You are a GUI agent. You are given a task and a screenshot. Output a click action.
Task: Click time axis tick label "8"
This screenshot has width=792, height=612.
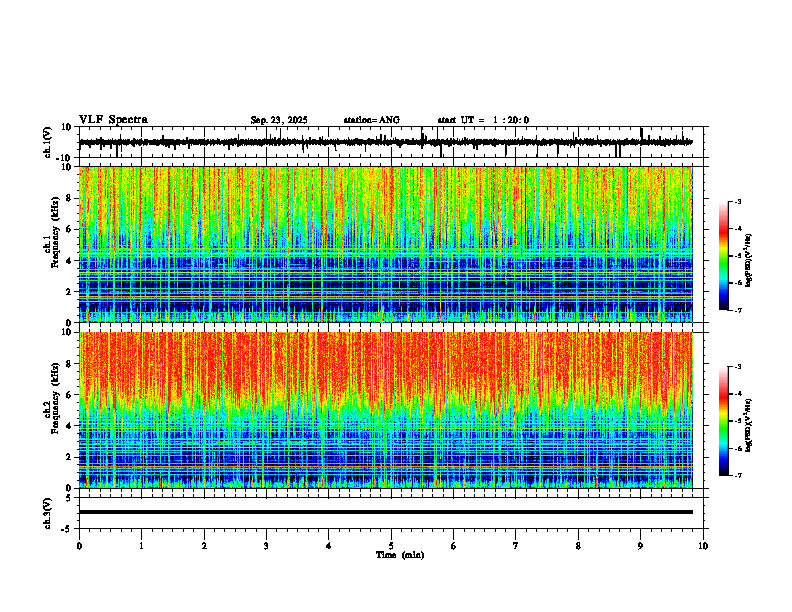pyautogui.click(x=578, y=546)
